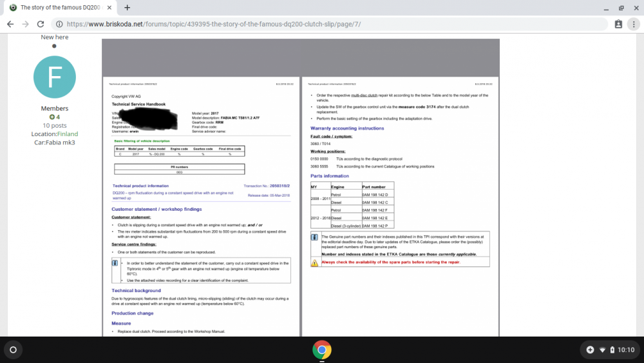This screenshot has width=644, height=363.
Task: Select the 'The story of the famous DQ200' tab
Action: (x=61, y=7)
